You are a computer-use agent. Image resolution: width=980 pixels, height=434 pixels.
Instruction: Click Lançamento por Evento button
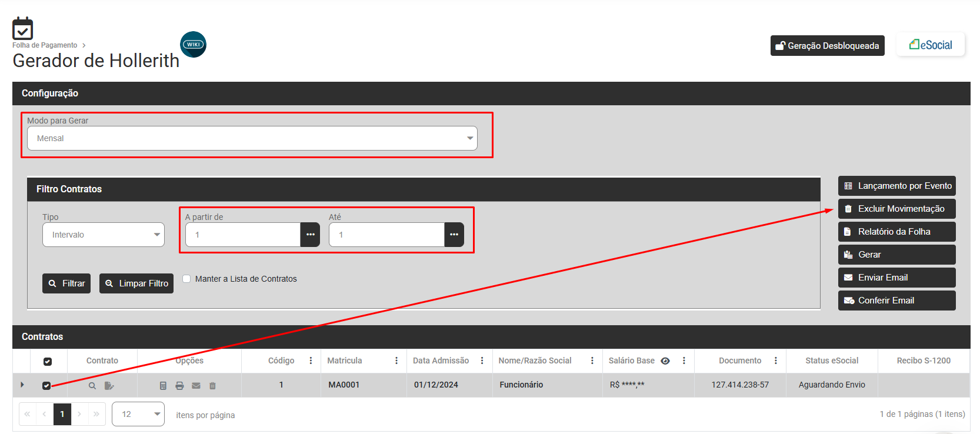pos(896,186)
